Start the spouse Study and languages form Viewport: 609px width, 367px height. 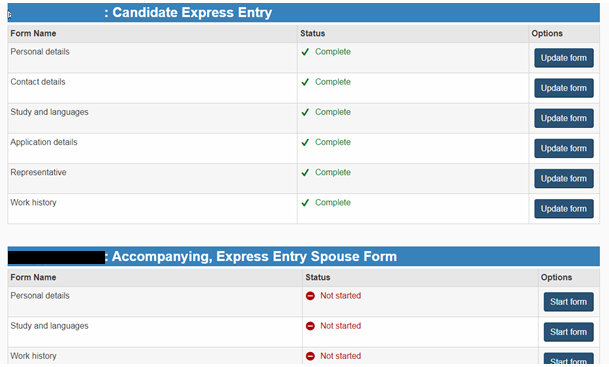click(x=568, y=332)
